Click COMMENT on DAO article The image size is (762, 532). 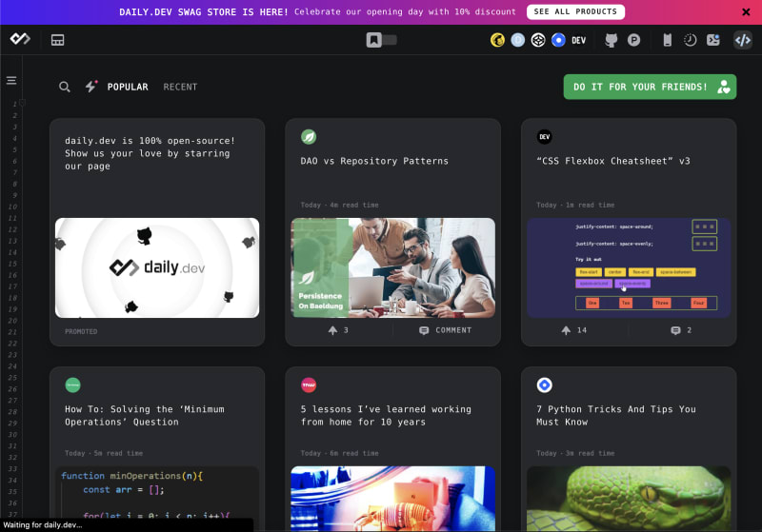445,330
